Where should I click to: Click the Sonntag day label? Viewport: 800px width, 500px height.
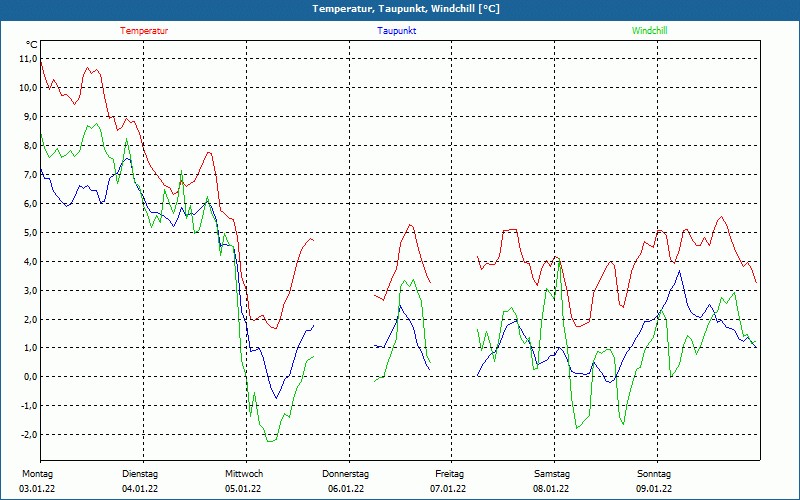coord(654,474)
